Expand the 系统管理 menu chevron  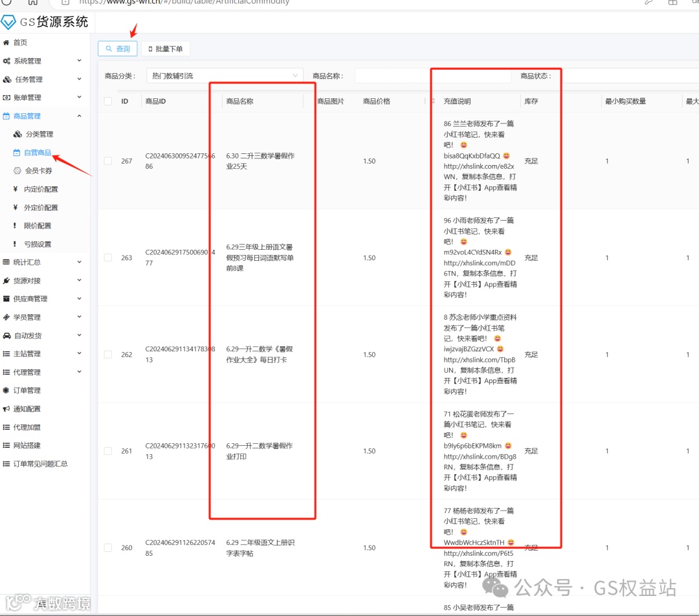(80, 61)
